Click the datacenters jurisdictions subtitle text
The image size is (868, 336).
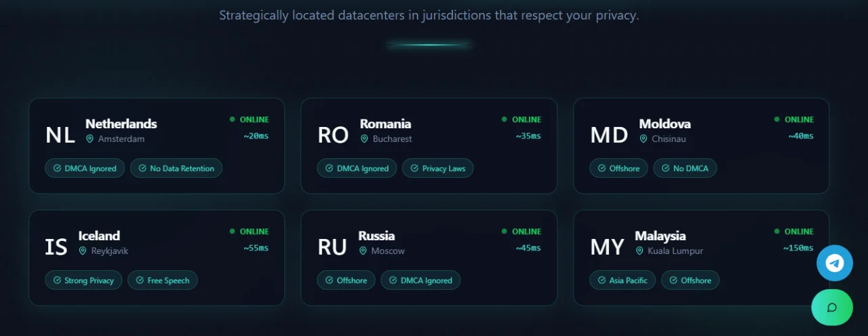(x=429, y=15)
